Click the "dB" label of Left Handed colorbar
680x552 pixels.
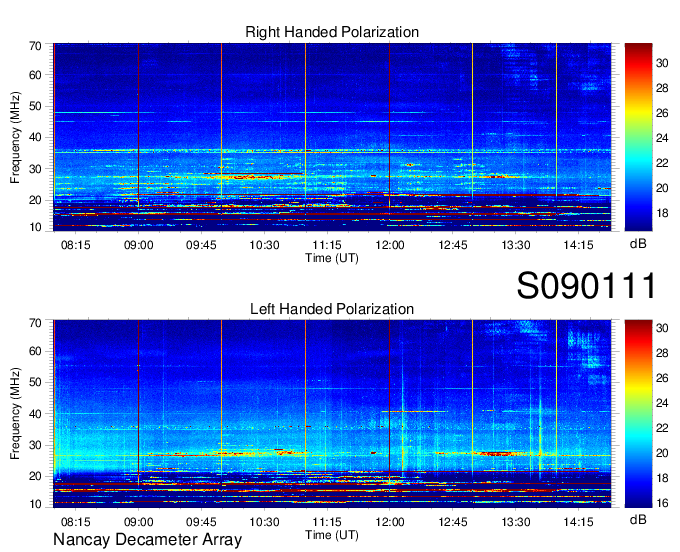(x=638, y=519)
